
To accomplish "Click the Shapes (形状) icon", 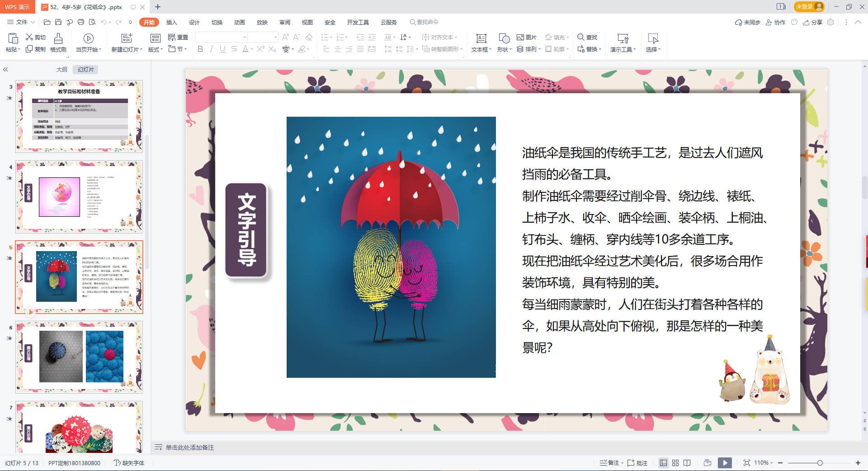I will 504,38.
